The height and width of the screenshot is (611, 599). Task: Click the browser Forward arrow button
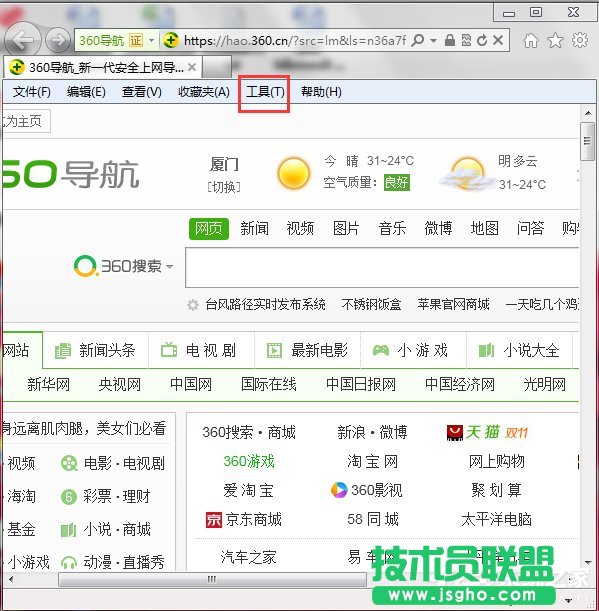click(x=58, y=40)
